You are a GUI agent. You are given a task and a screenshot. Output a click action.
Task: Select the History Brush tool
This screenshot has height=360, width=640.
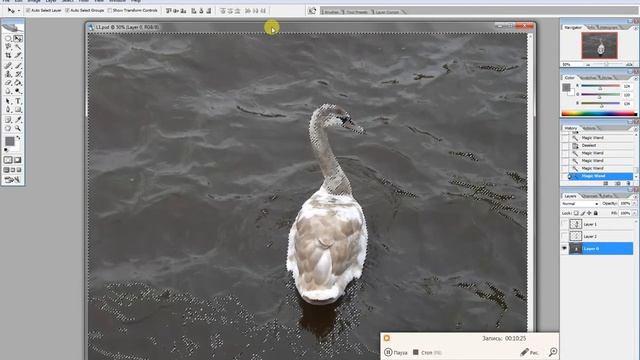point(18,74)
